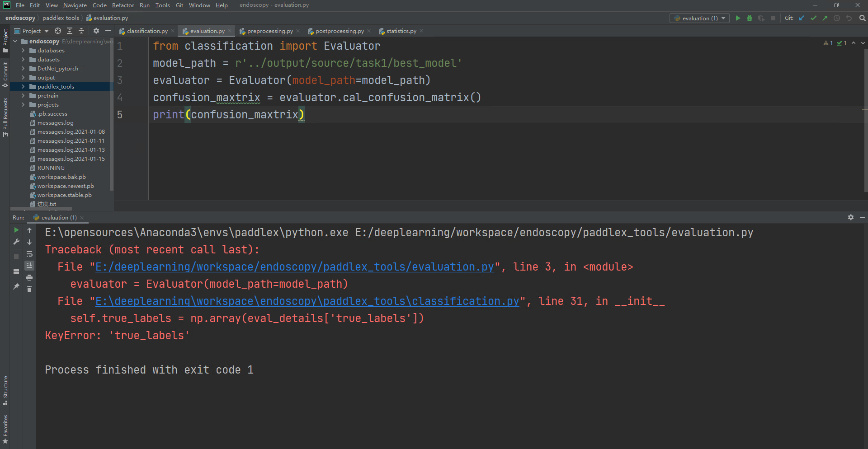Image resolution: width=868 pixels, height=449 pixels.
Task: Open classification.py link in the traceback
Action: (307, 301)
